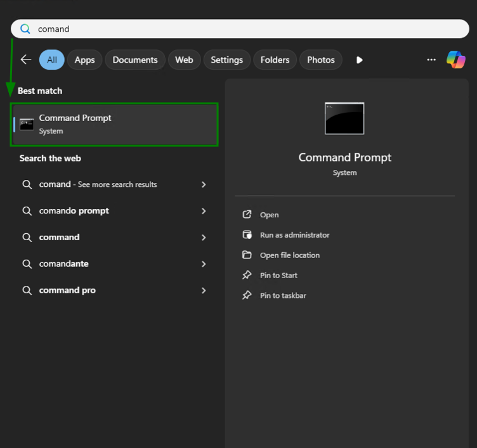Click the search magnifier icon in search box
The image size is (477, 448).
click(x=25, y=29)
